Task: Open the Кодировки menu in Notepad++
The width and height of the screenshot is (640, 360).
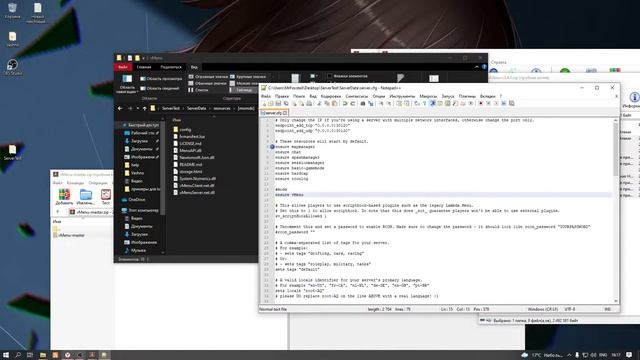Action: (331, 96)
